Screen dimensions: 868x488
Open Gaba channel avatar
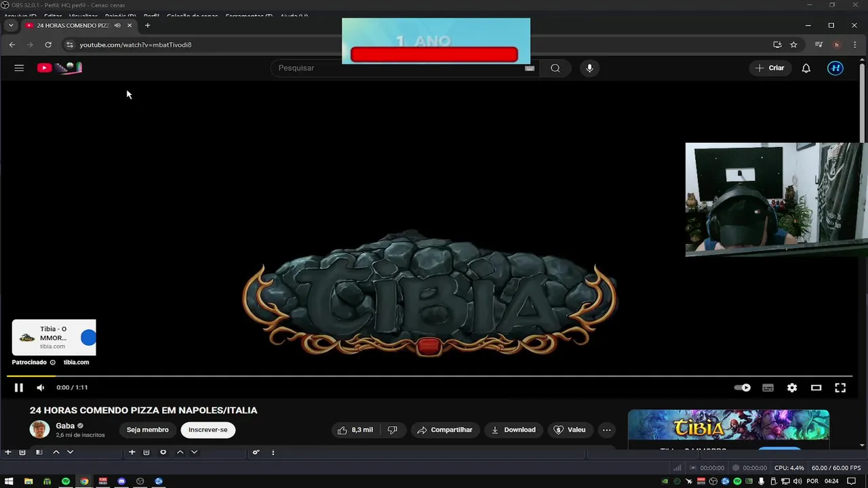[x=39, y=430]
